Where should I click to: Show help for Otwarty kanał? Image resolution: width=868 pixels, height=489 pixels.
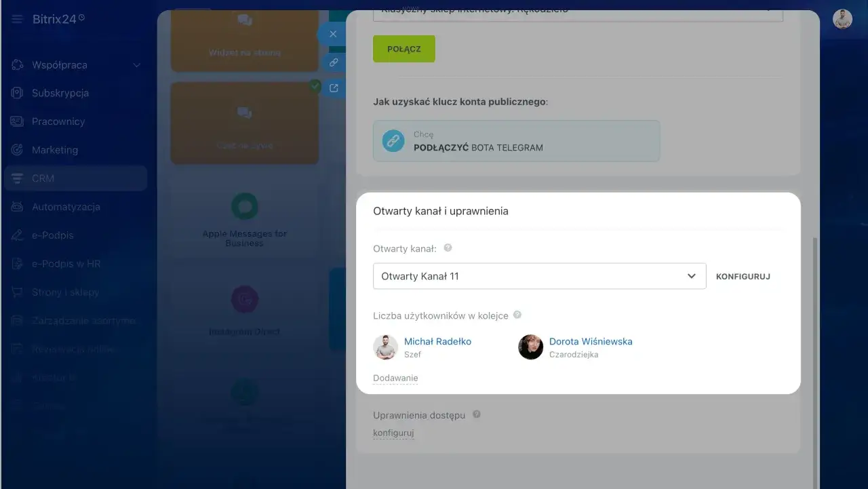pos(448,248)
